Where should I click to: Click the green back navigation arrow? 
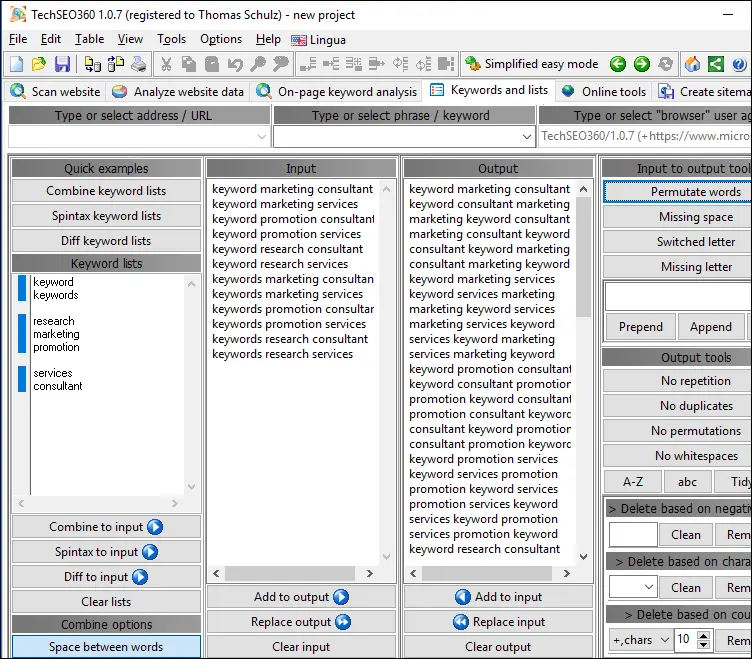click(x=618, y=64)
